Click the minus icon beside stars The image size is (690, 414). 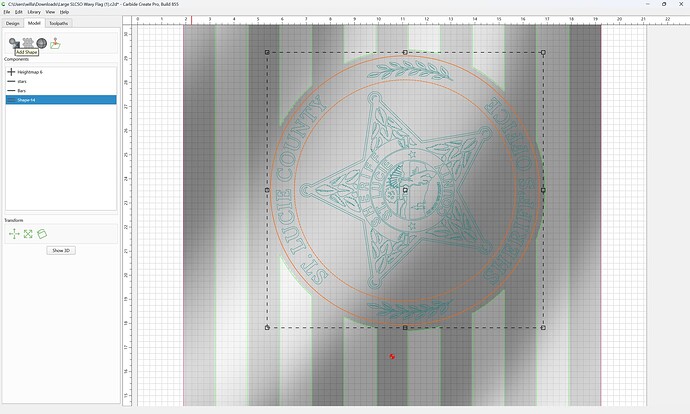[11, 81]
